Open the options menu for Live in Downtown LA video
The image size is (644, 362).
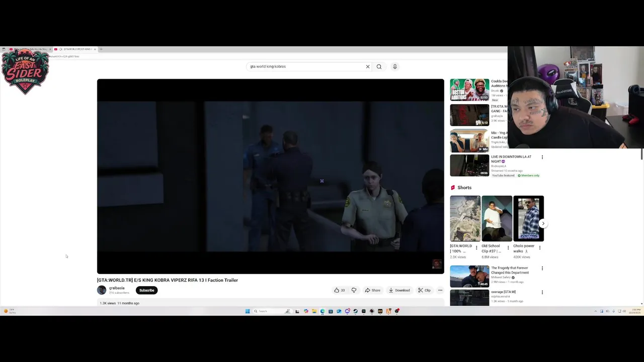point(542,157)
